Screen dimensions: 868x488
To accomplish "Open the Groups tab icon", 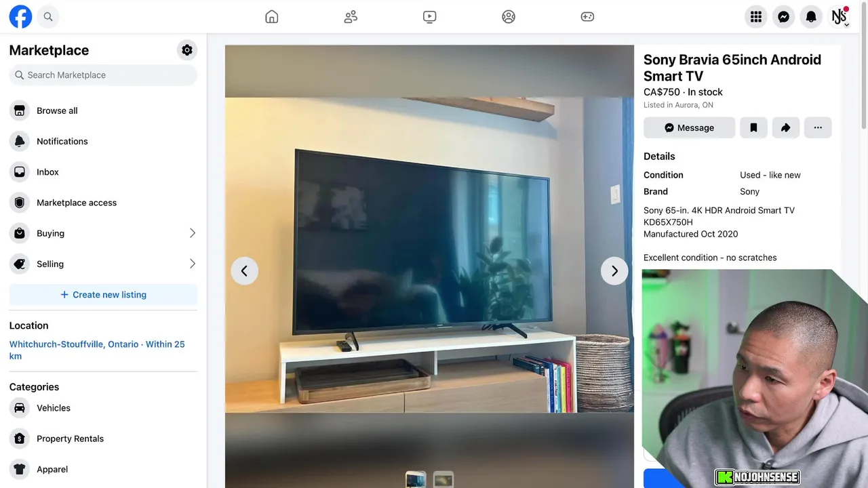I will [509, 17].
